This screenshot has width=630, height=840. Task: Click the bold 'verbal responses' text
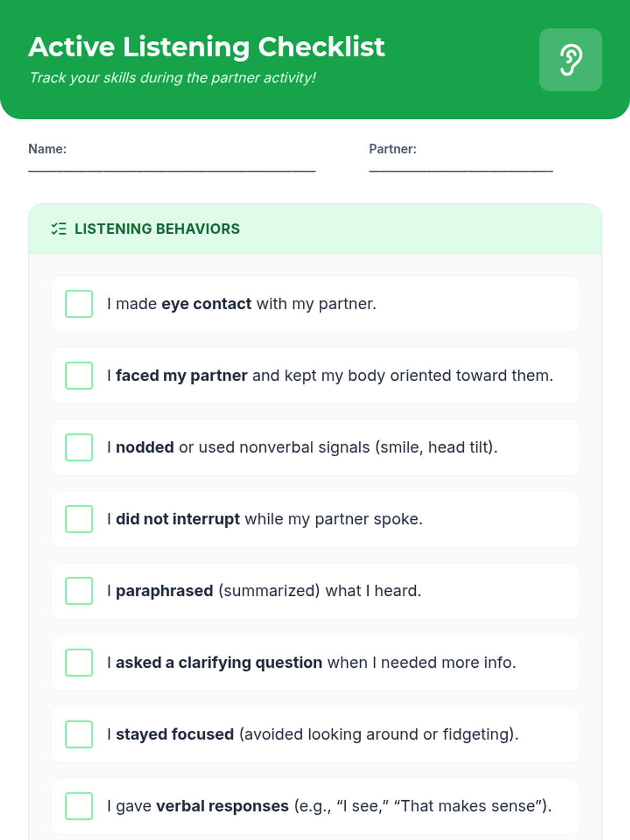(x=222, y=806)
